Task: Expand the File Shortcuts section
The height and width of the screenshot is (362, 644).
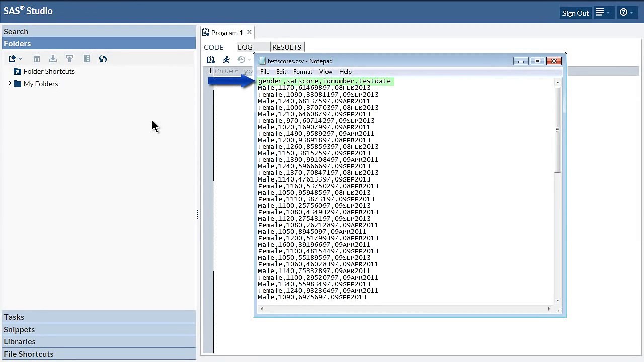Action: (99, 354)
